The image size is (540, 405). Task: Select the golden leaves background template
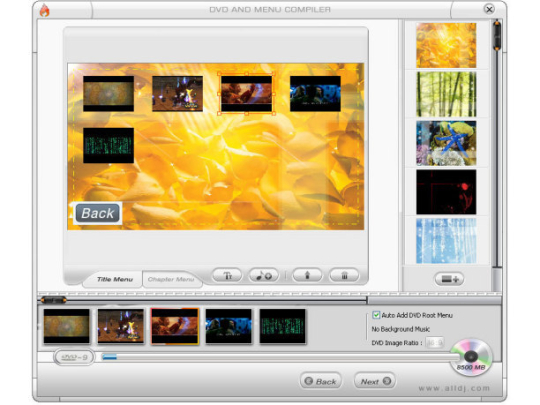click(446, 45)
